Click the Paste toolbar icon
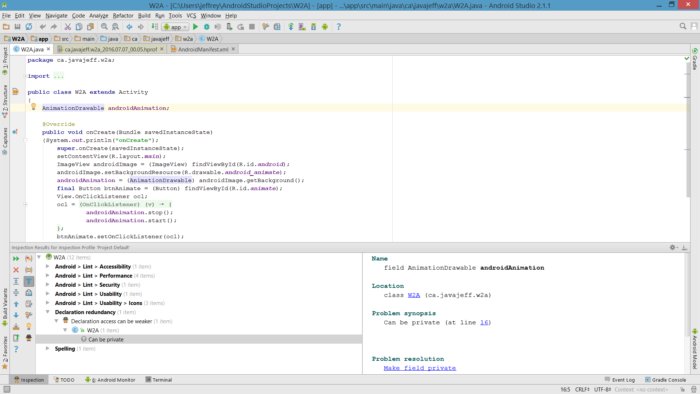Viewport: 700px width, 394px height. 90,27
